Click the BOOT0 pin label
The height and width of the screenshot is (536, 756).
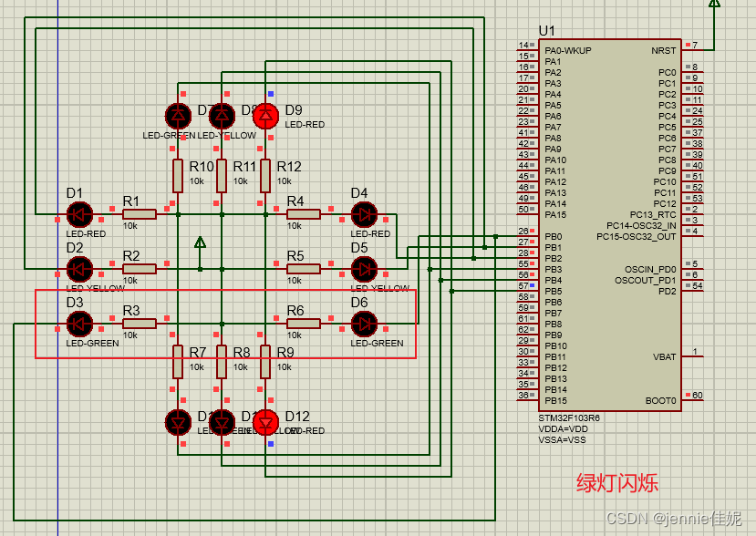[x=661, y=400]
